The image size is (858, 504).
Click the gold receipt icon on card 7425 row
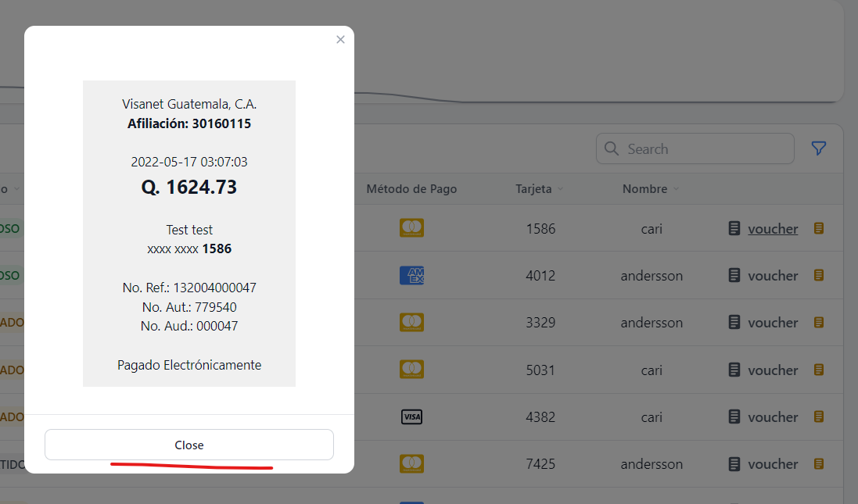819,463
